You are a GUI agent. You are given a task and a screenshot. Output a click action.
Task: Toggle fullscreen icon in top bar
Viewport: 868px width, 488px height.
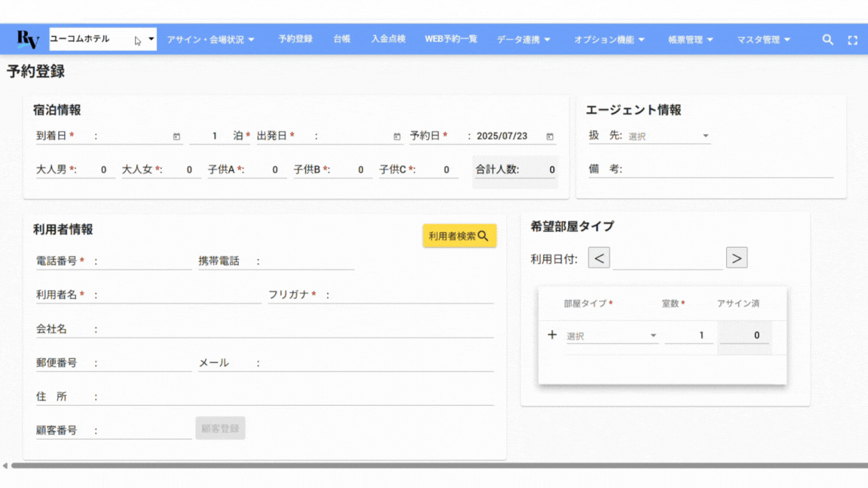[852, 40]
